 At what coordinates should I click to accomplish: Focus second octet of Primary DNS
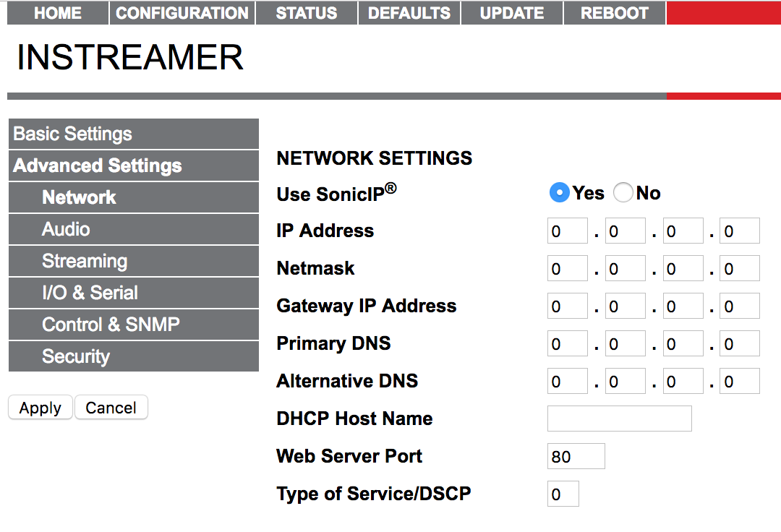coord(625,343)
